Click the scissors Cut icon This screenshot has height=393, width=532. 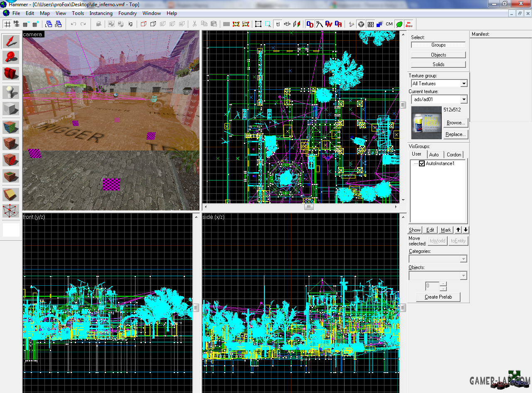click(x=194, y=24)
